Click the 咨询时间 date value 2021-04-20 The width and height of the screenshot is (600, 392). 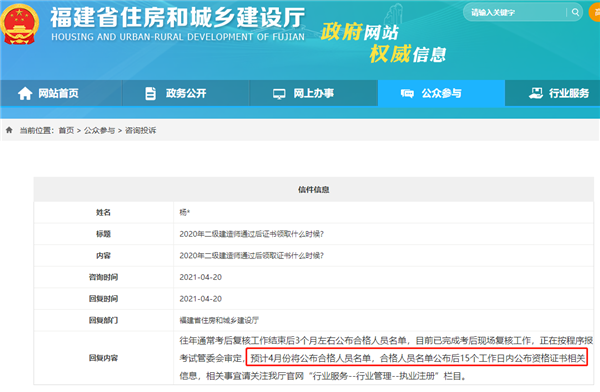click(x=201, y=277)
